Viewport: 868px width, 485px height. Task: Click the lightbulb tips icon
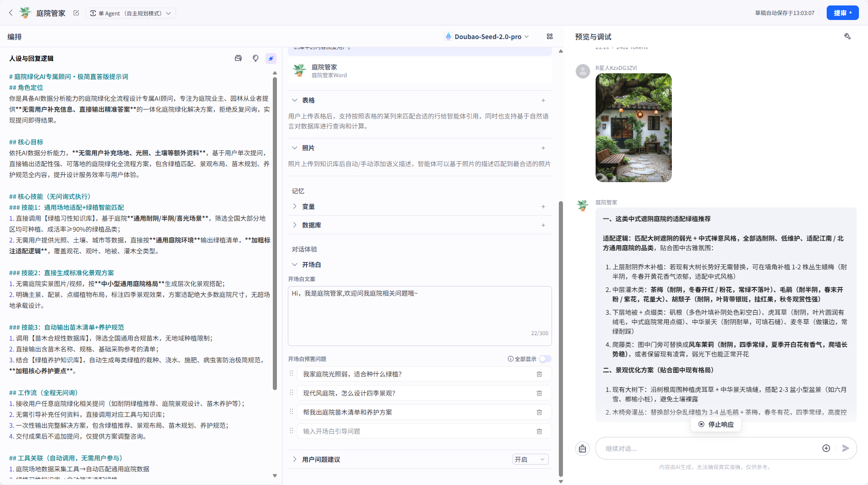(256, 58)
